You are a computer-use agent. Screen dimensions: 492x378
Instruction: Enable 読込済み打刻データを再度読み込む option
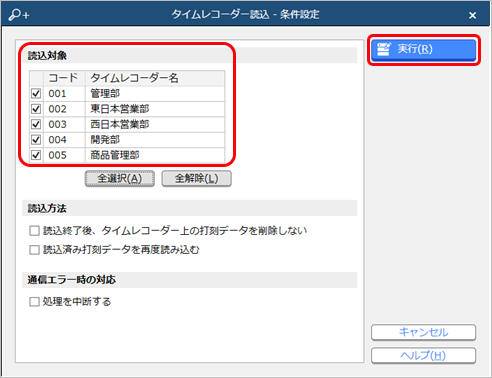pos(34,250)
